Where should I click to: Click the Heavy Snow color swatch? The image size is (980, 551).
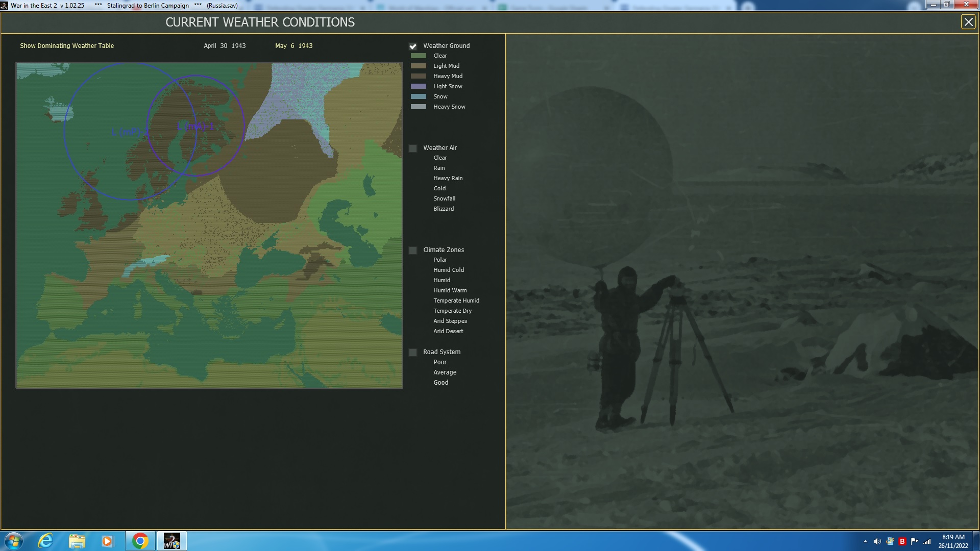419,107
